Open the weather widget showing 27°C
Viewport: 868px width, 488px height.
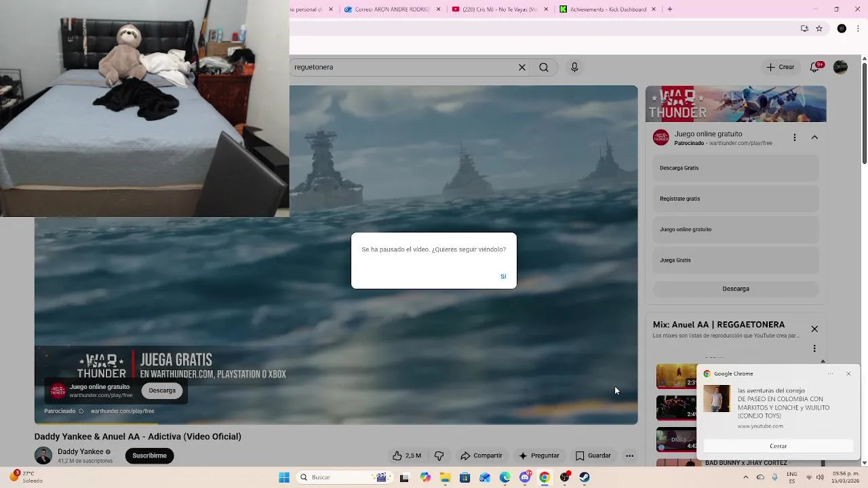tap(27, 477)
